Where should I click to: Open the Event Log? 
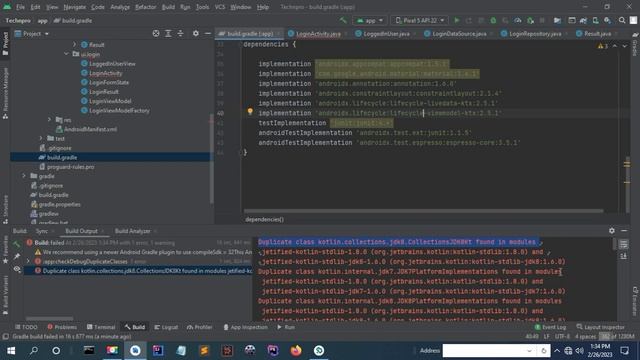[x=550, y=327]
